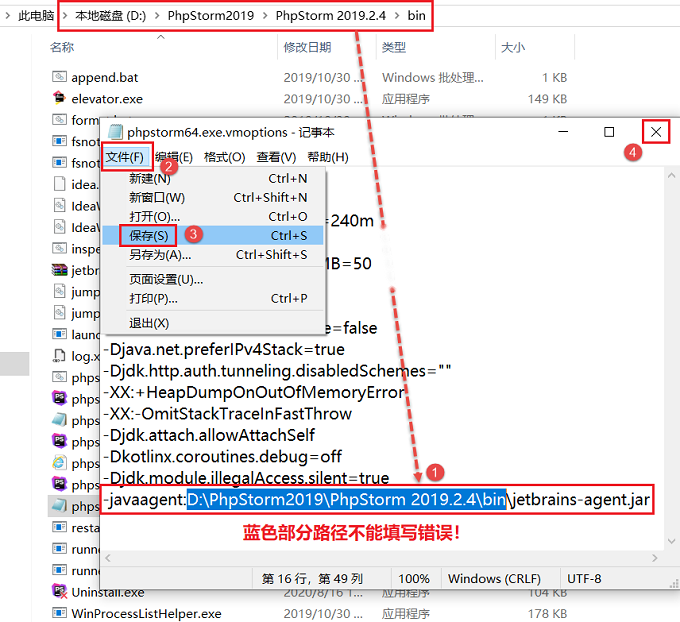Minimize the Notepad window

click(x=563, y=132)
